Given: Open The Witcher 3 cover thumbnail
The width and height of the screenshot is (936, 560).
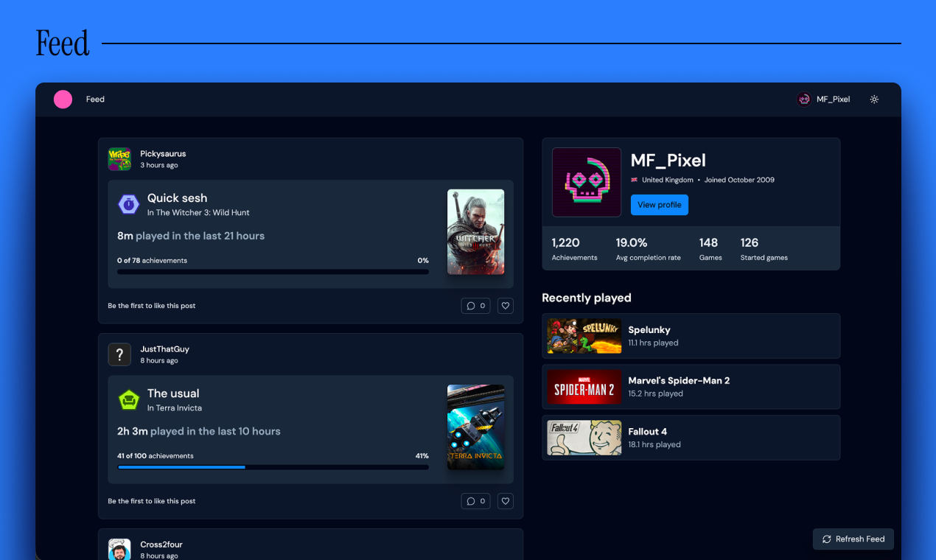Looking at the screenshot, I should [x=475, y=232].
